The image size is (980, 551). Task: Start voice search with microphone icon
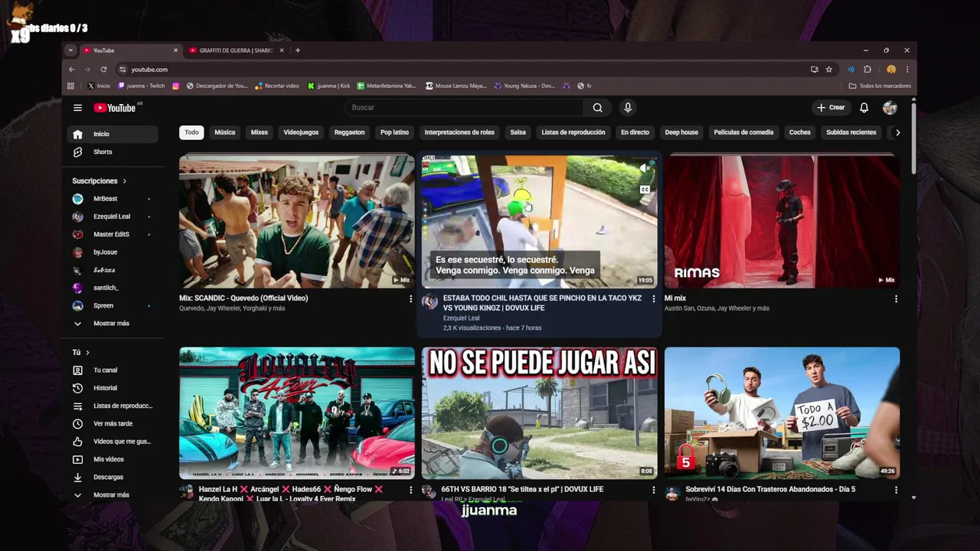(628, 108)
